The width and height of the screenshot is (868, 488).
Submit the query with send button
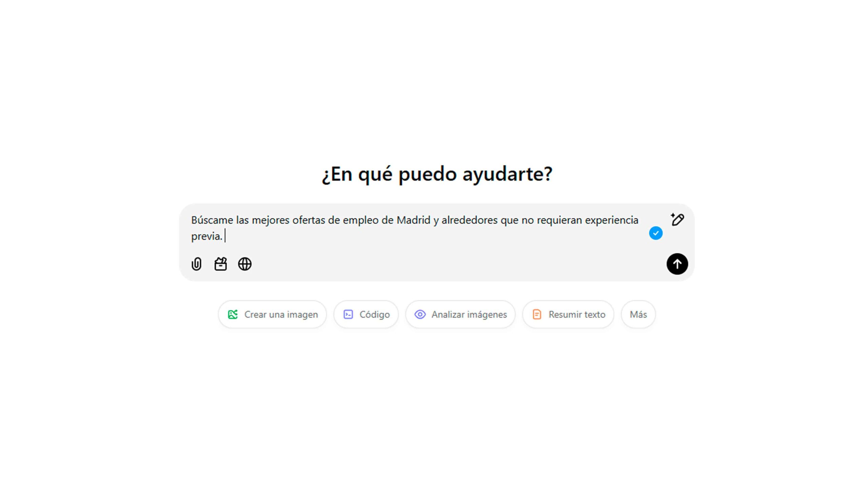(677, 263)
